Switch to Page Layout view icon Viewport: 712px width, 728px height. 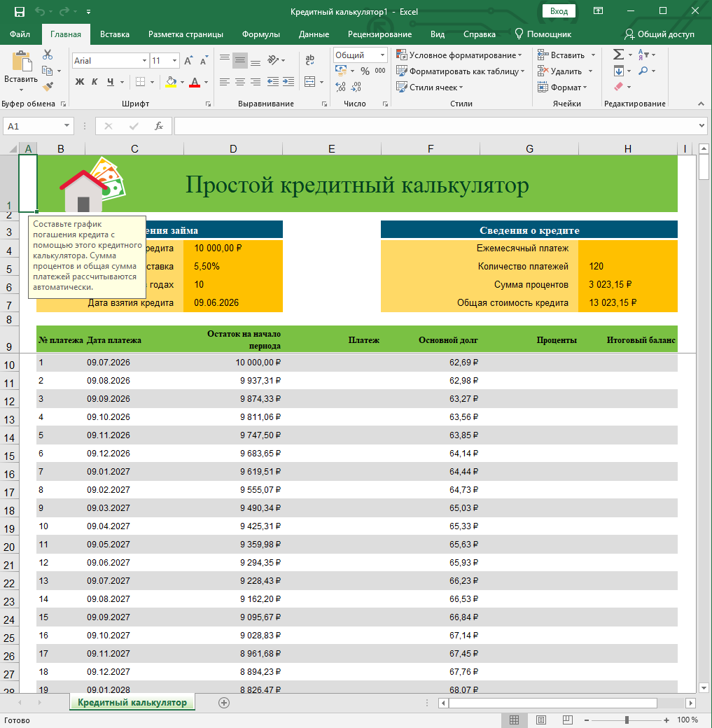(541, 720)
